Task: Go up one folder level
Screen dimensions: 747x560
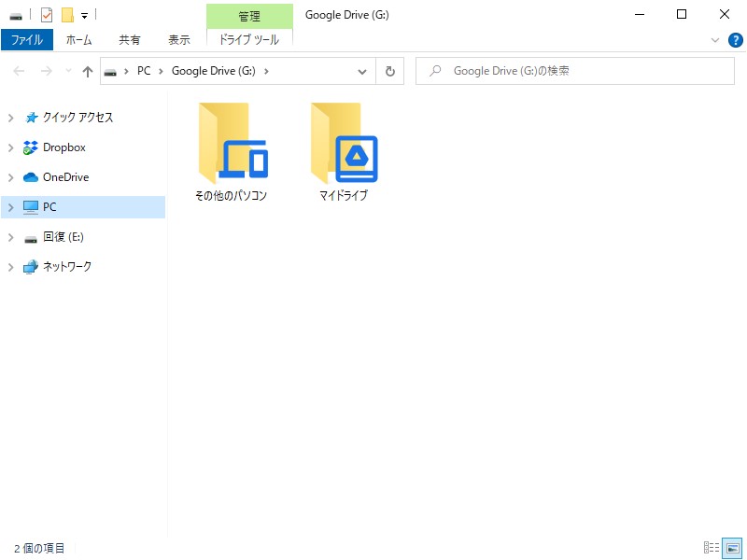Action: tap(87, 72)
